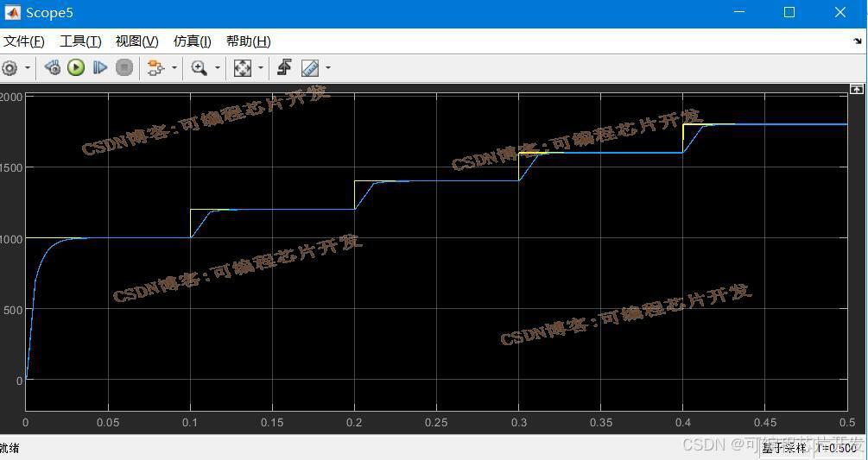Screen dimensions: 868x460
Task: Click the step back simulation icon
Action: tap(52, 68)
